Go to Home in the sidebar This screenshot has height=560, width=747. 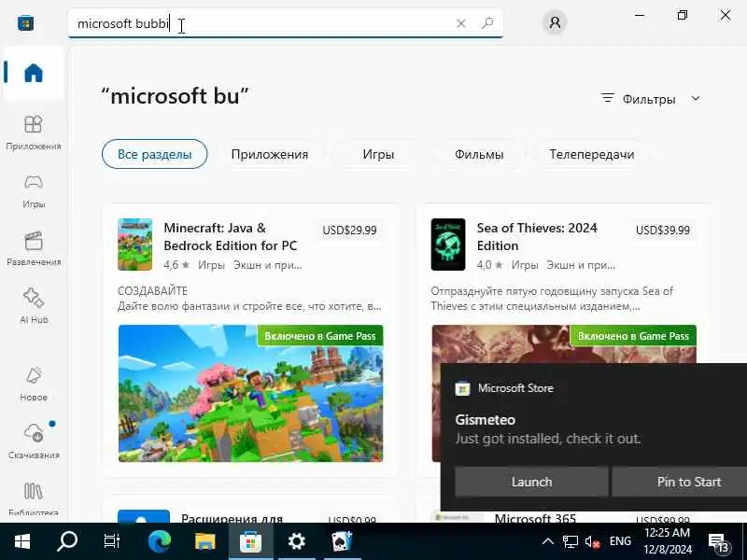[x=34, y=73]
